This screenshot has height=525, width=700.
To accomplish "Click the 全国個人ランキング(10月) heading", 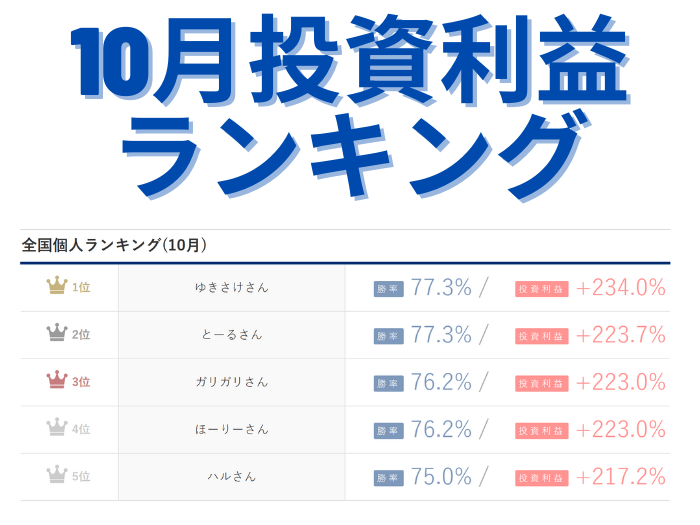I will point(114,244).
